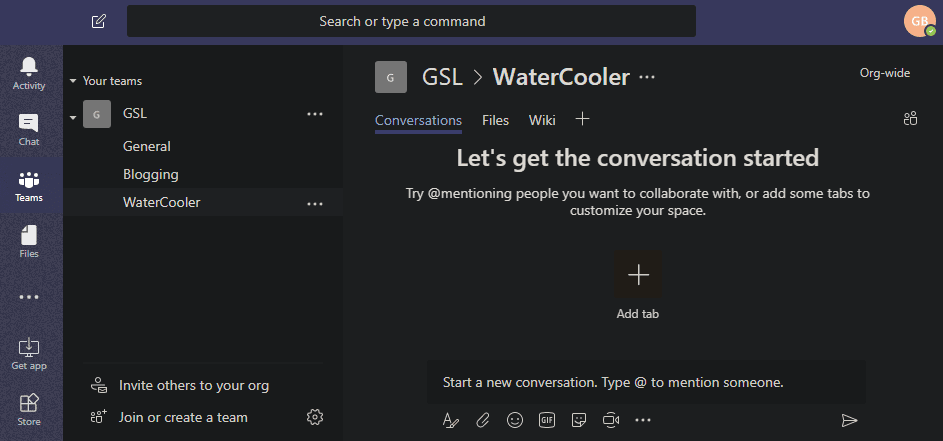The height and width of the screenshot is (441, 943).
Task: Collapse the GSL team channel list
Action: [x=73, y=117]
